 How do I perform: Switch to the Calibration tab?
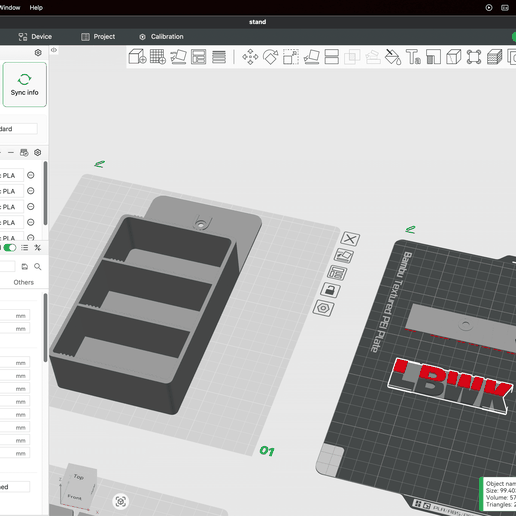tap(161, 37)
